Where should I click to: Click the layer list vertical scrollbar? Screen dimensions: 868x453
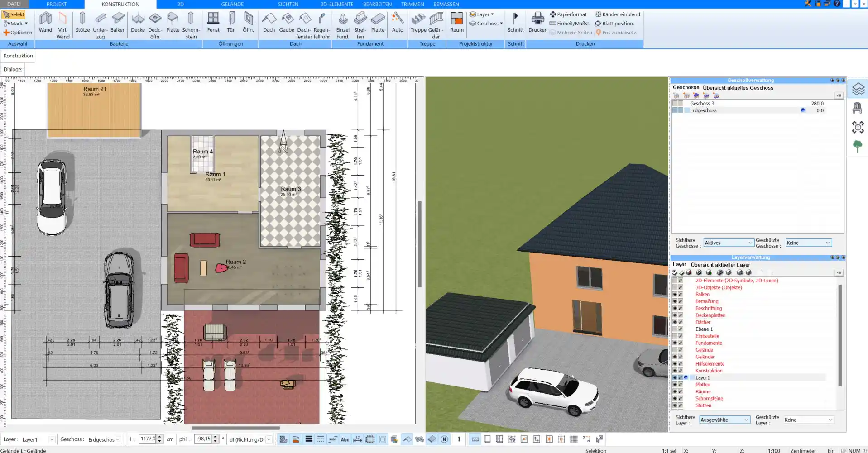point(839,335)
